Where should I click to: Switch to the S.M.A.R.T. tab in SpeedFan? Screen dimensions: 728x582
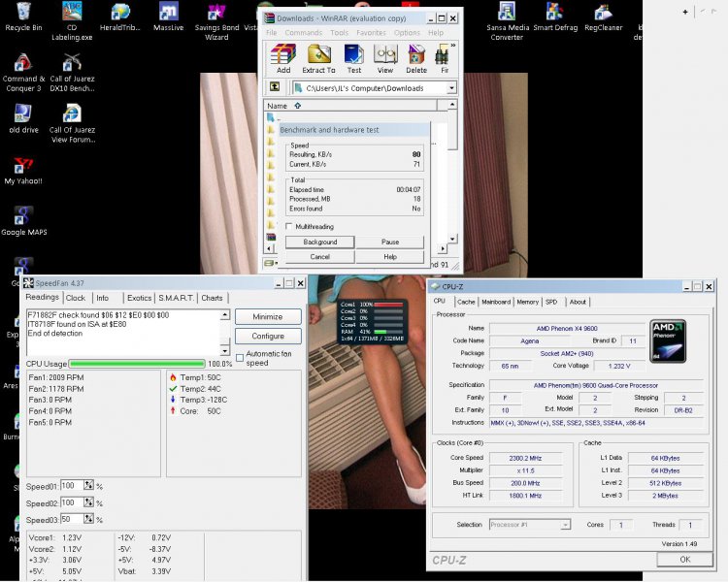[x=176, y=298]
